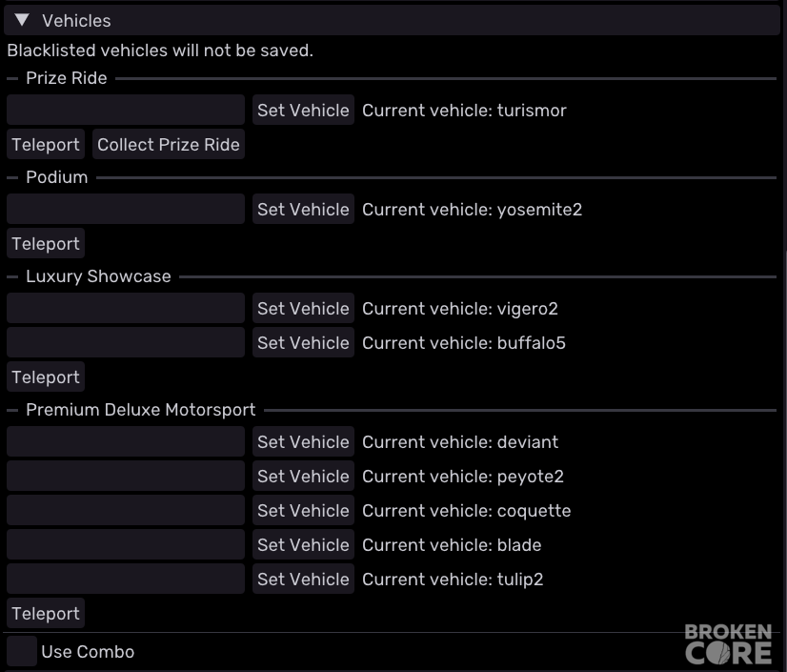Viewport: 787px width, 672px height.
Task: Click the 'Current vehicle: coquette' text
Action: [467, 511]
